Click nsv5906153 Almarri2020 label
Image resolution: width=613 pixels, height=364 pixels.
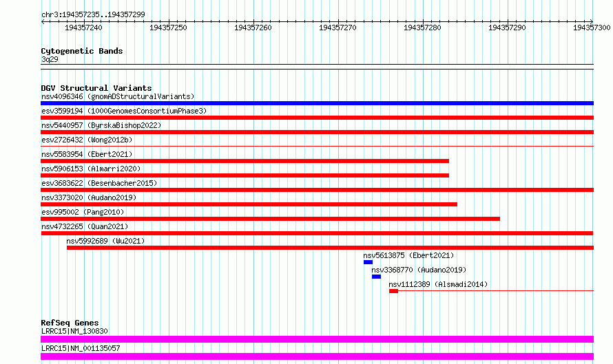[91, 169]
